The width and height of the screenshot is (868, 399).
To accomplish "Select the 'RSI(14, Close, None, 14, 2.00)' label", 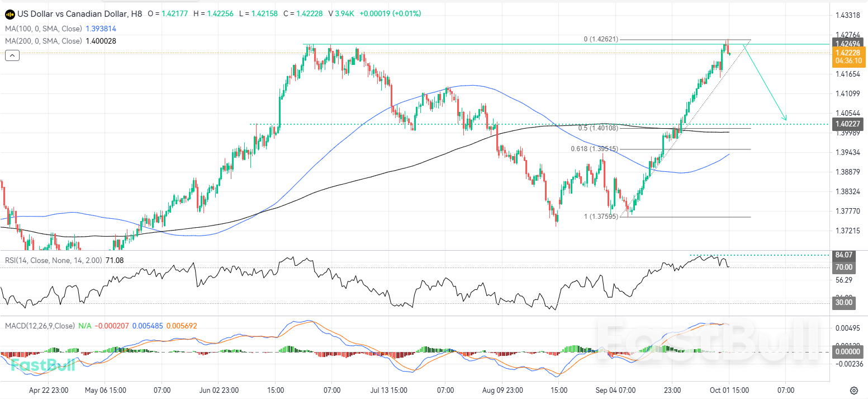I will tap(54, 260).
